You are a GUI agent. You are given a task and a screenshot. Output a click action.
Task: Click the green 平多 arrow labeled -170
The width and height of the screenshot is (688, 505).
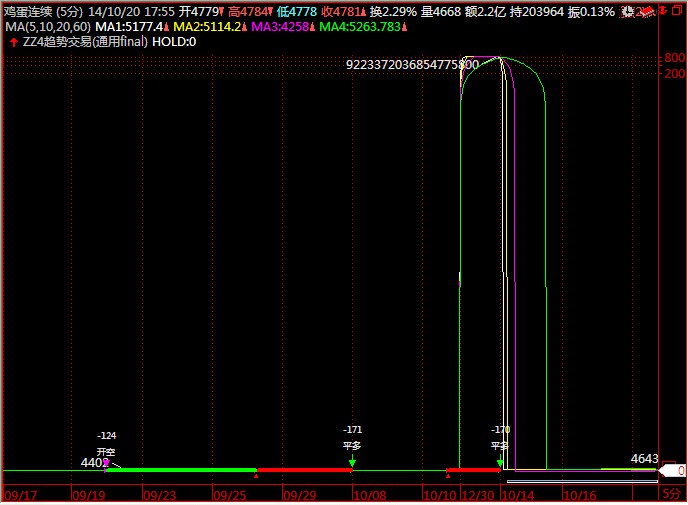point(500,461)
